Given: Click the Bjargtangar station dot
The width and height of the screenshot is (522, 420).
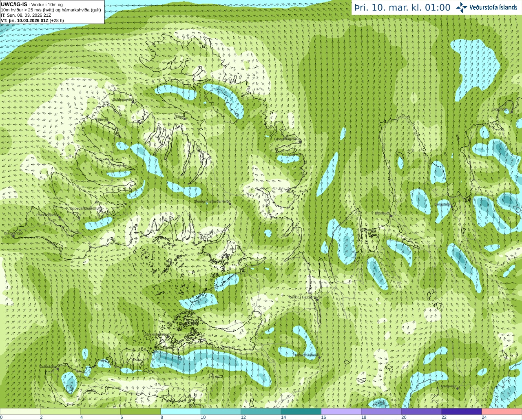Looking at the screenshot, I should pyautogui.click(x=13, y=236).
